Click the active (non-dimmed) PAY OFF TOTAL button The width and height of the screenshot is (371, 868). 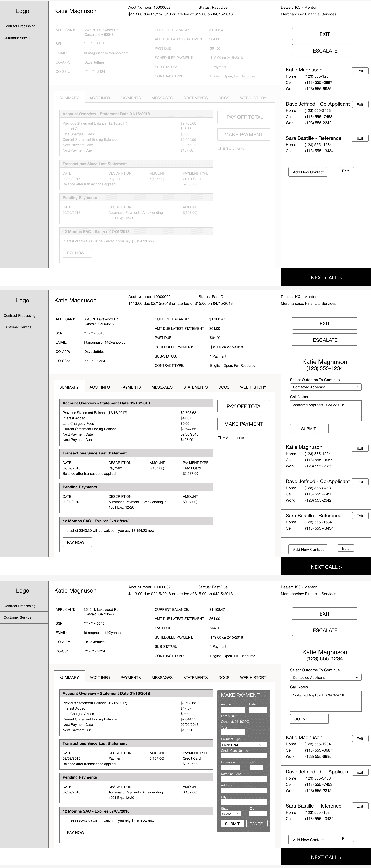coord(244,406)
